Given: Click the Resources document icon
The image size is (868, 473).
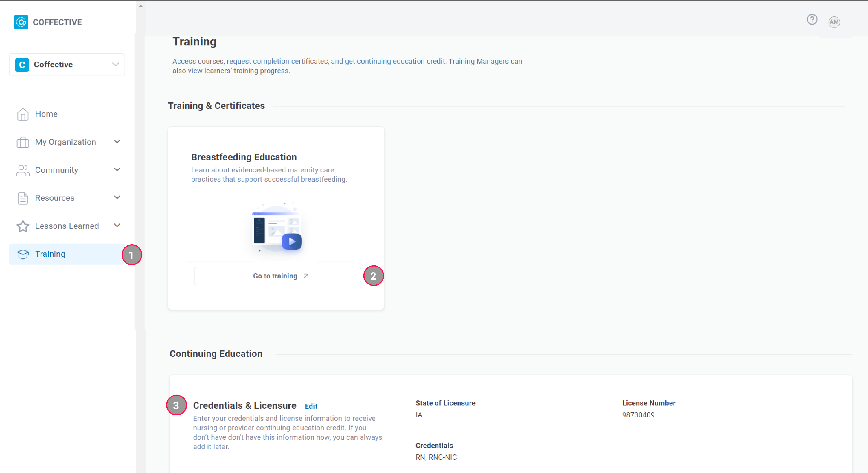Looking at the screenshot, I should [x=23, y=198].
